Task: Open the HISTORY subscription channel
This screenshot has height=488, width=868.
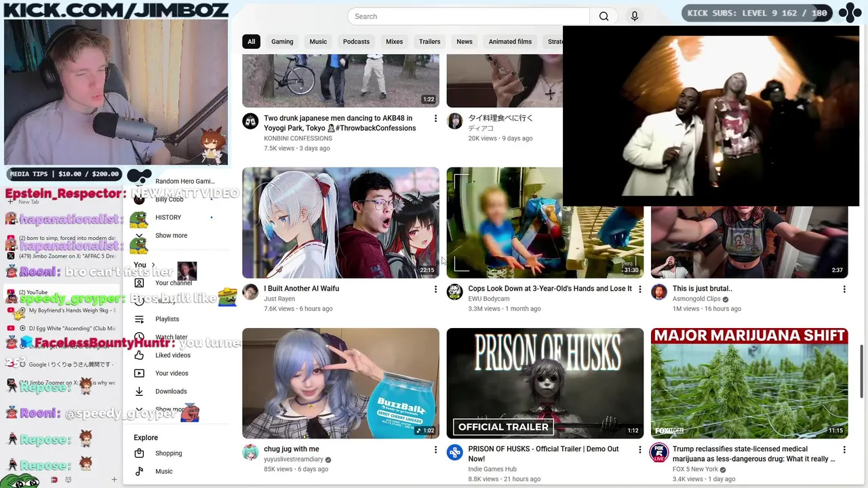Action: click(x=168, y=218)
